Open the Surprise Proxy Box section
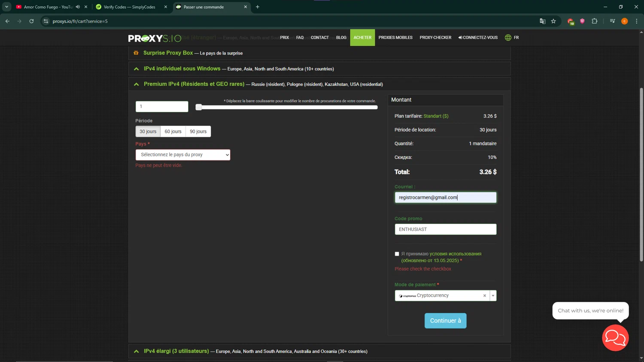The height and width of the screenshot is (362, 644). [319, 53]
